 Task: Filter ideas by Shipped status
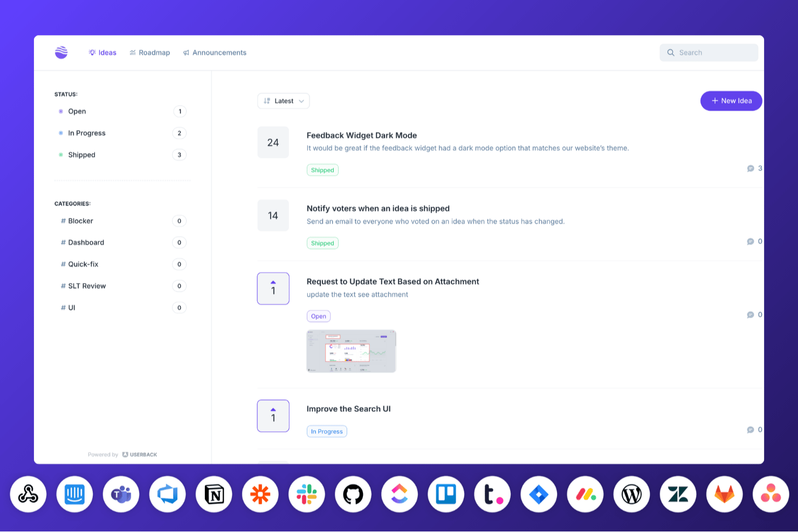[x=122, y=155]
